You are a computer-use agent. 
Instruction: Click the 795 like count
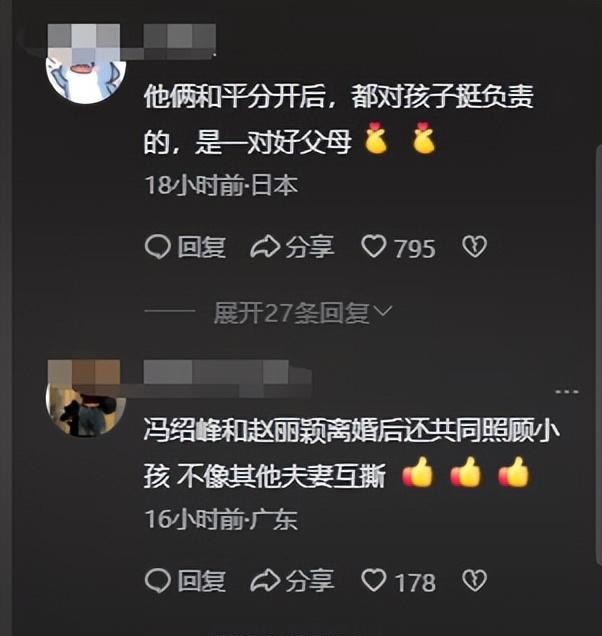[x=415, y=249]
